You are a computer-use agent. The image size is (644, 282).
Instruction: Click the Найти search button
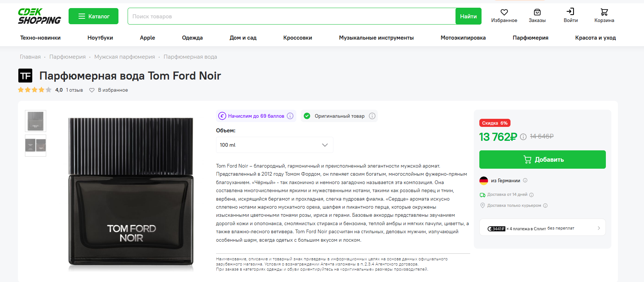pos(468,16)
